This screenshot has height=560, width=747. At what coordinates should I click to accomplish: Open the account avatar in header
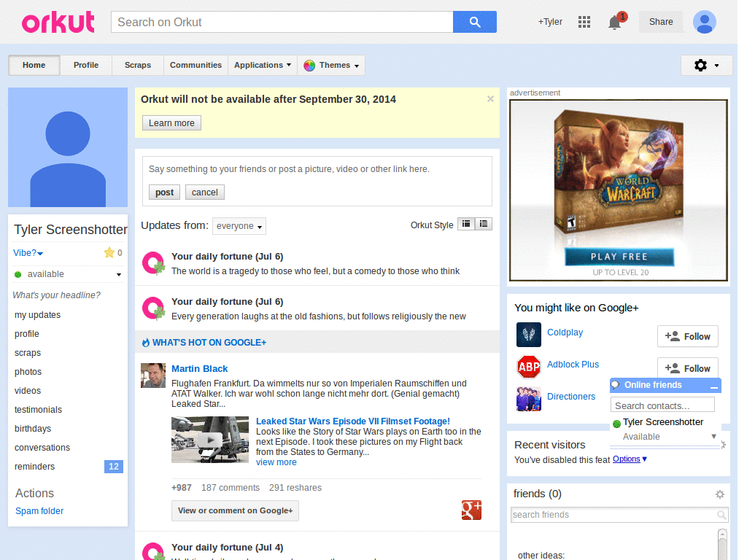point(704,22)
